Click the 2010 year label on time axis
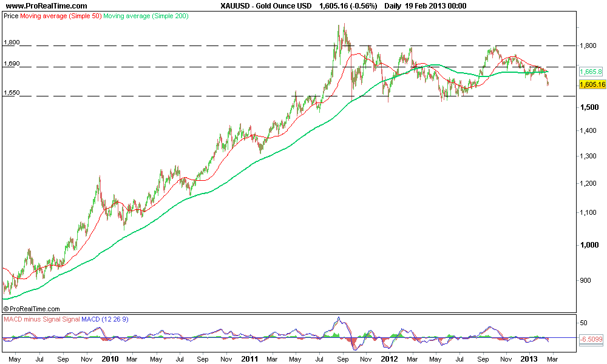Image resolution: width=607 pixels, height=364 pixels. [x=110, y=359]
